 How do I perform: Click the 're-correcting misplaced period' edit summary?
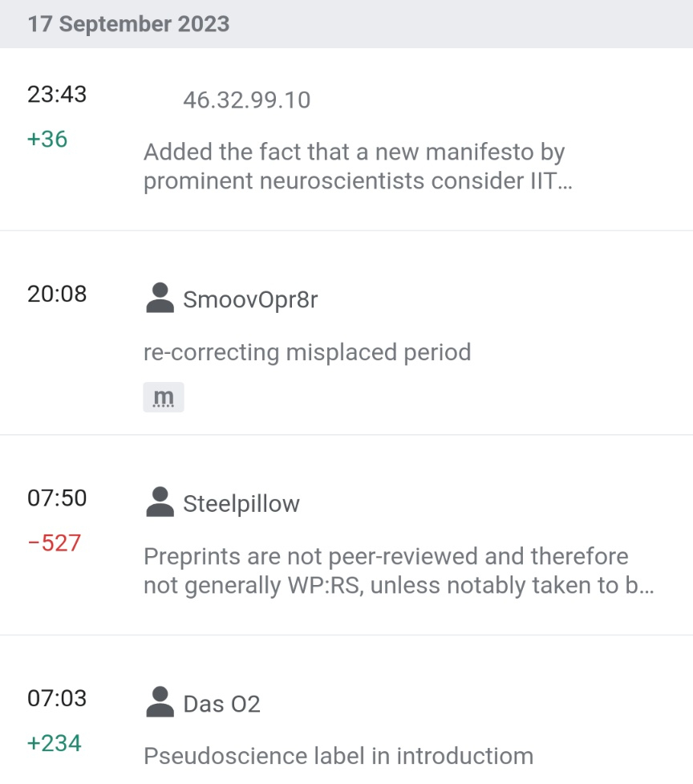306,352
